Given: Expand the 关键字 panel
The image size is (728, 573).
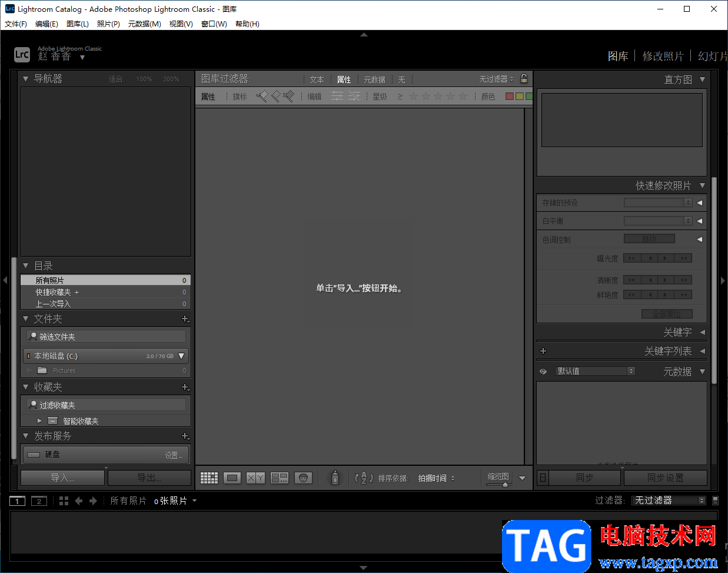Looking at the screenshot, I should (x=702, y=332).
